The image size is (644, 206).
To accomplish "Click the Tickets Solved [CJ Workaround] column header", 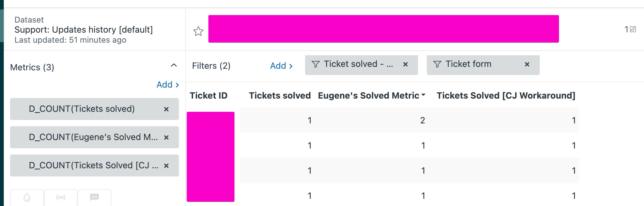I will point(506,95).
